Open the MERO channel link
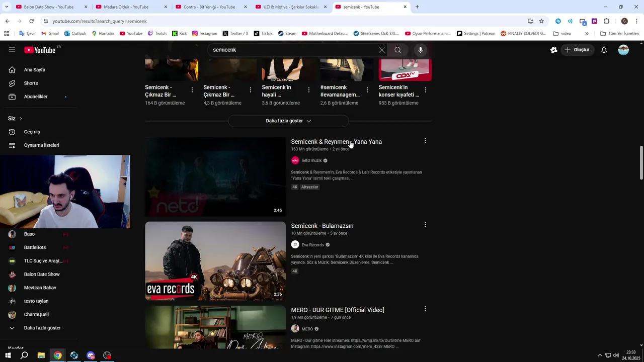The height and width of the screenshot is (362, 644). coord(307,329)
